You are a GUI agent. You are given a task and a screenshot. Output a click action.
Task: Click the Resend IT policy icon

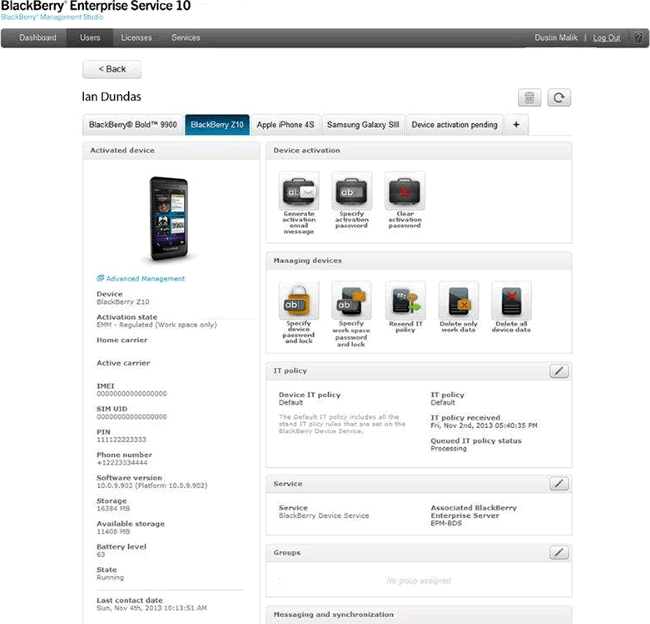coord(405,301)
